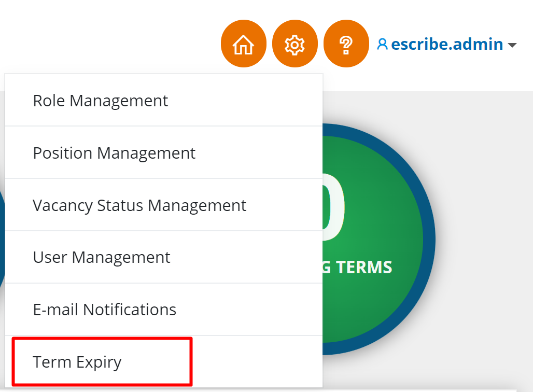Open E-mail Notifications settings entry
Screen dimensions: 533x392
pyautogui.click(x=105, y=310)
